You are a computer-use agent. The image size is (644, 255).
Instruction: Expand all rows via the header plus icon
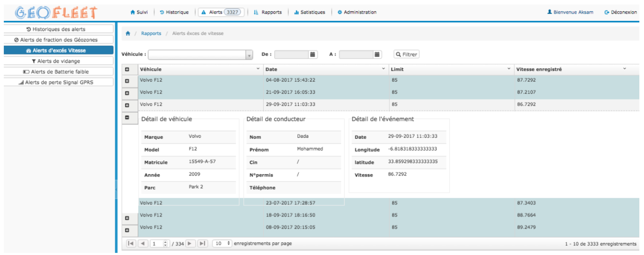(x=127, y=69)
